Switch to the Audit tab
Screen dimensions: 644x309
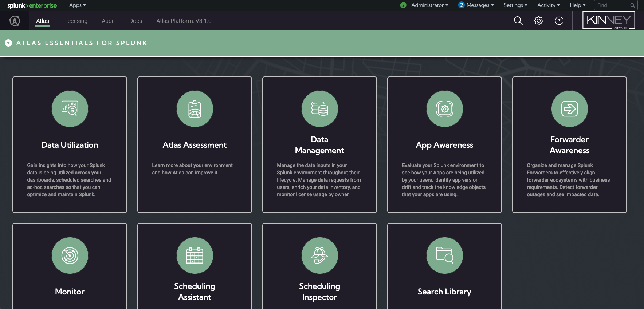pos(108,21)
